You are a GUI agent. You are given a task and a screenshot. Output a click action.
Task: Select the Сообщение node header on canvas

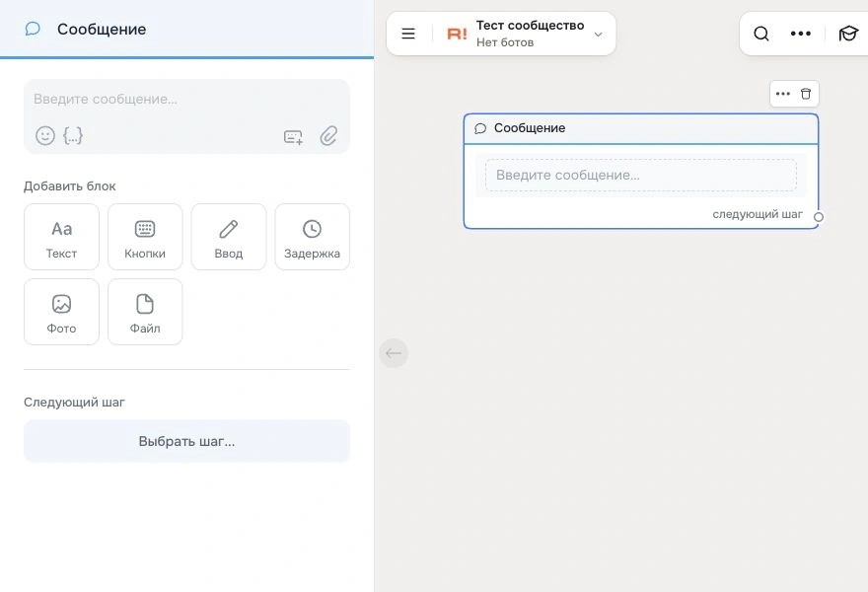[x=640, y=128]
